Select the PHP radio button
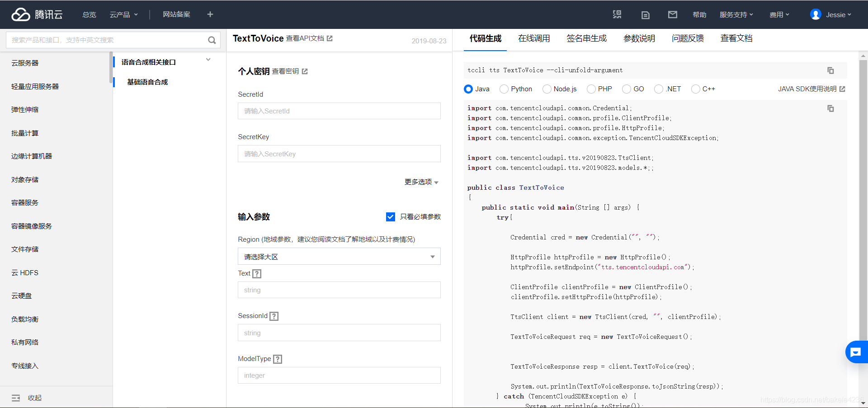The image size is (868, 408). point(591,89)
